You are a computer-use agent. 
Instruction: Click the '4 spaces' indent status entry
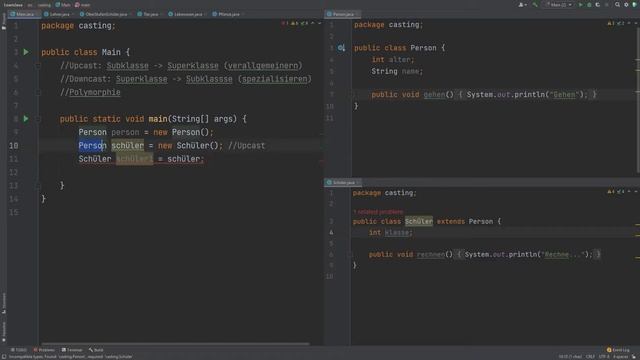pyautogui.click(x=620, y=357)
